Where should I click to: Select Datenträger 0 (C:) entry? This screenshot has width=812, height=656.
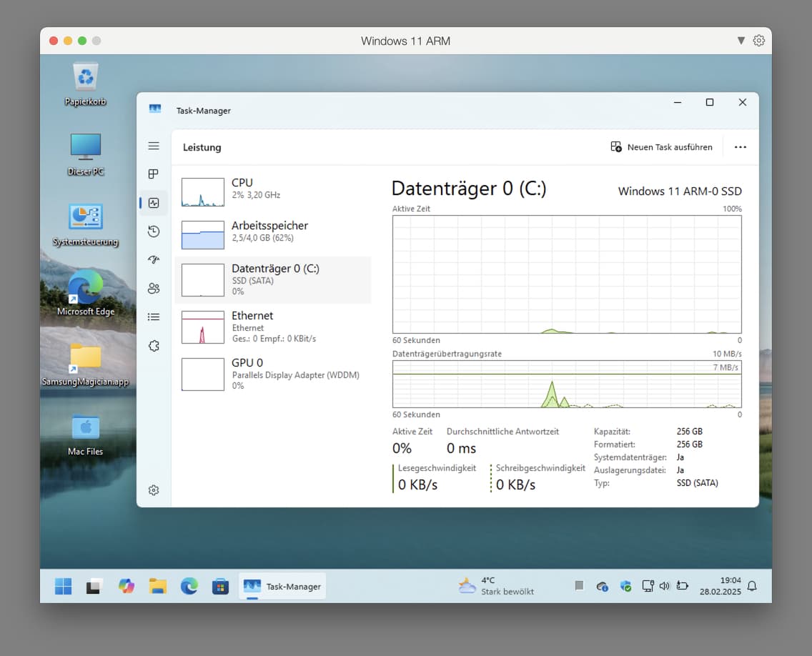tap(273, 279)
